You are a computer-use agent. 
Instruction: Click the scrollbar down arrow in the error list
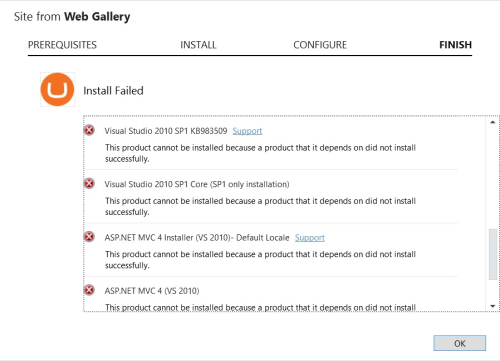pos(493,306)
